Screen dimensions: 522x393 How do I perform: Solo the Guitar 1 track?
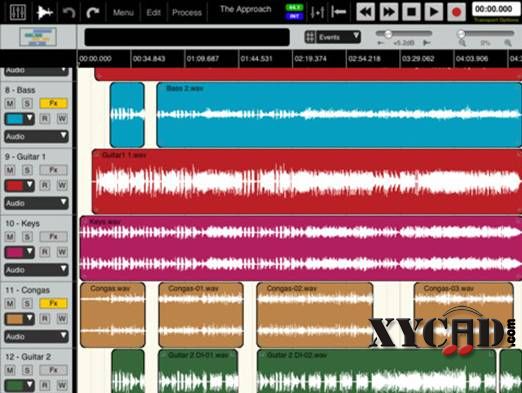pyautogui.click(x=27, y=170)
